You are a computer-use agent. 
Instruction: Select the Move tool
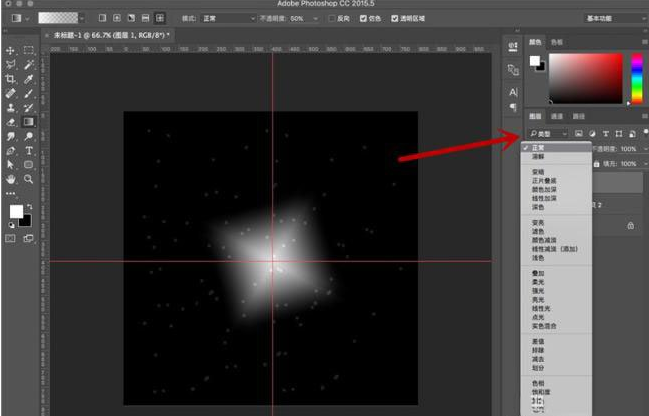pyautogui.click(x=10, y=50)
